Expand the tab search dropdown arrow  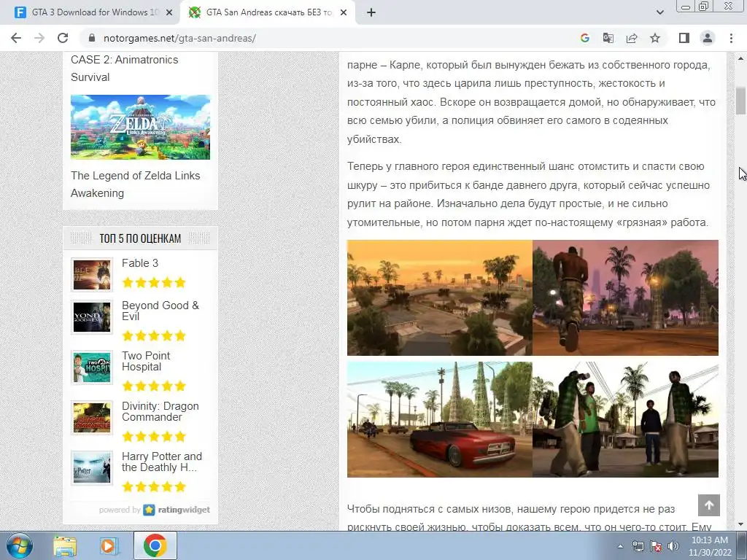pyautogui.click(x=659, y=12)
